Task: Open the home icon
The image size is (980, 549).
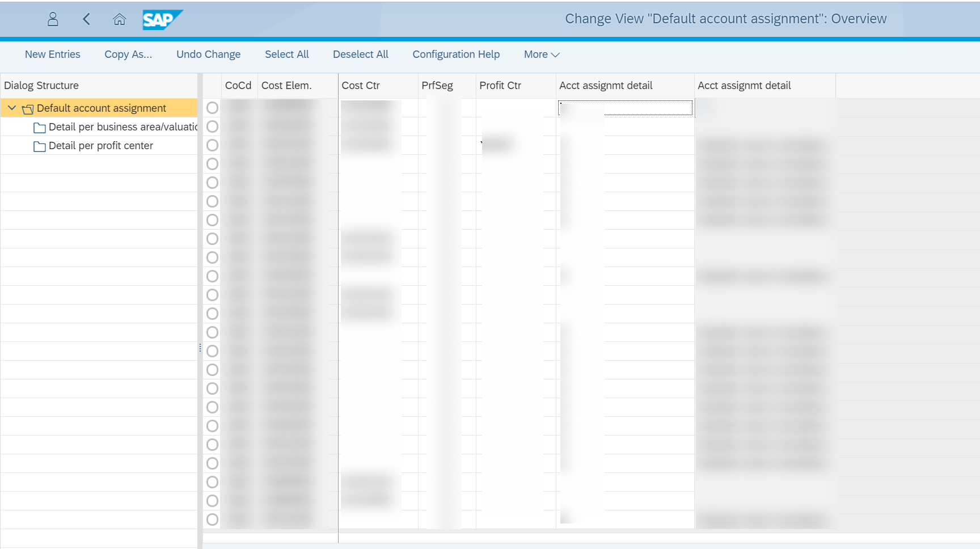Action: click(x=119, y=19)
